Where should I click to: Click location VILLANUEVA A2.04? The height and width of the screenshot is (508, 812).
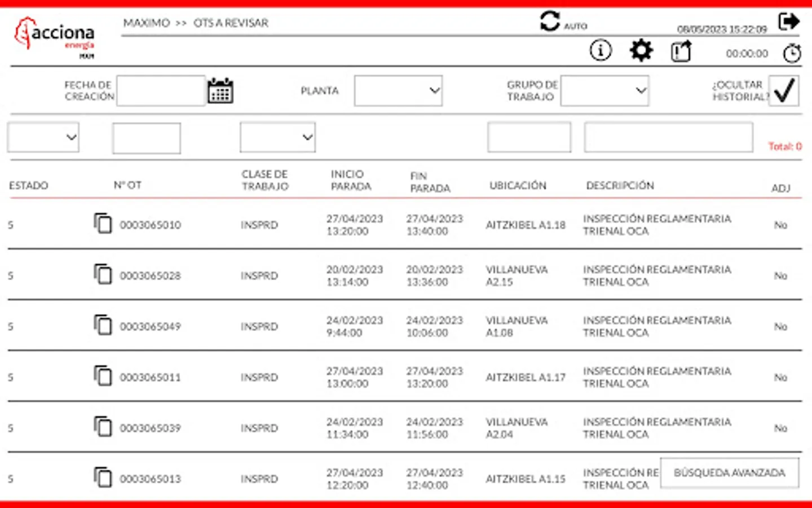517,428
